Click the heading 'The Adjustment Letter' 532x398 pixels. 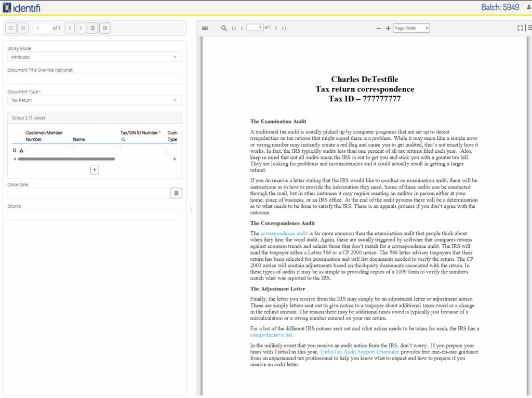coord(277,289)
